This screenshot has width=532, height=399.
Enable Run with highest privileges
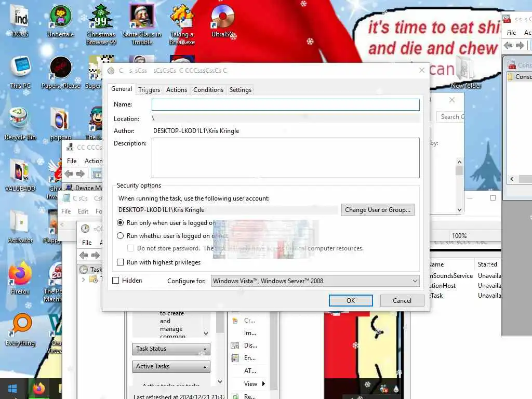120,262
